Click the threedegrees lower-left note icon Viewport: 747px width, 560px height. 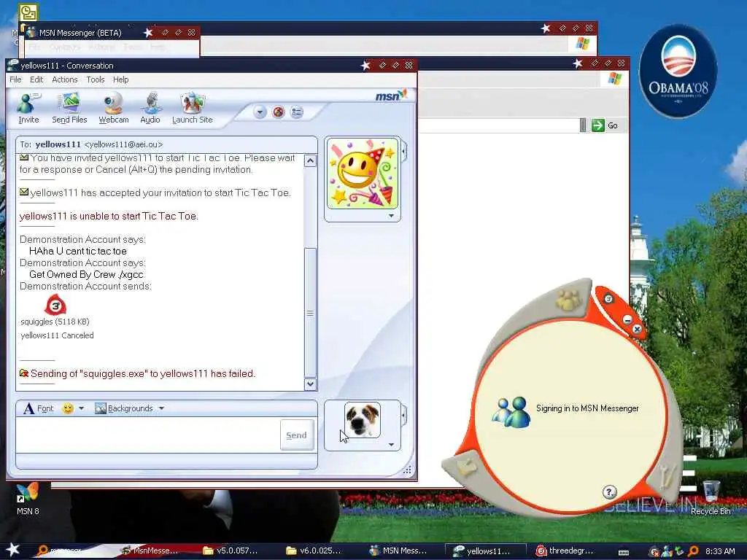coord(467,467)
